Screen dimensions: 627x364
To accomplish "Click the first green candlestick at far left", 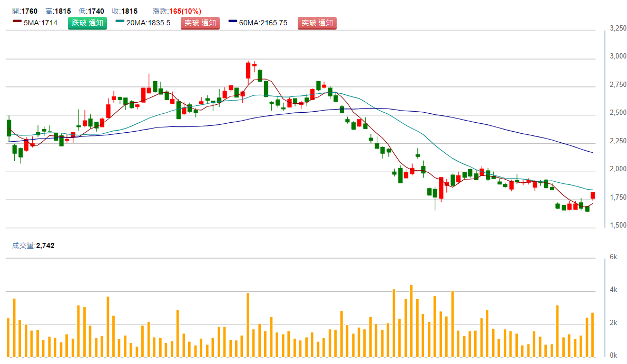I will tap(8, 128).
